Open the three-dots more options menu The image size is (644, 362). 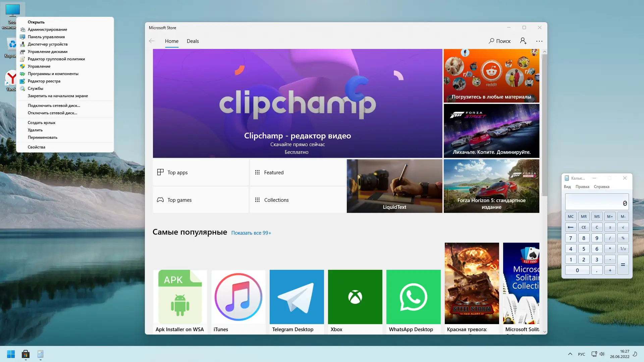[539, 41]
